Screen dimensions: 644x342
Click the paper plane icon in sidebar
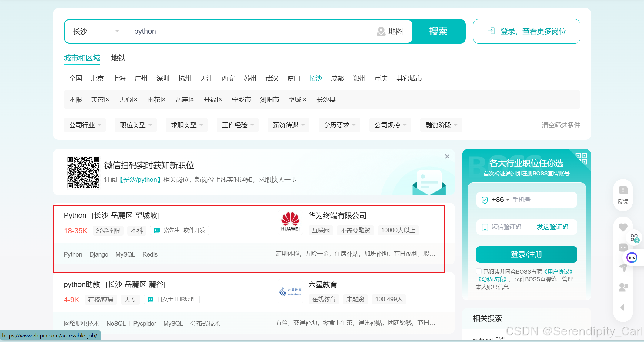(x=623, y=267)
